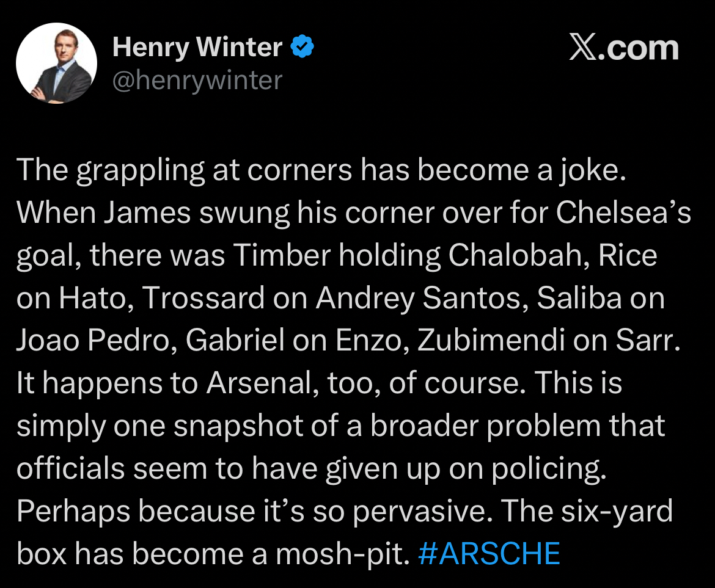
Task: Click the blue verified checkmark badge
Action: 302,48
